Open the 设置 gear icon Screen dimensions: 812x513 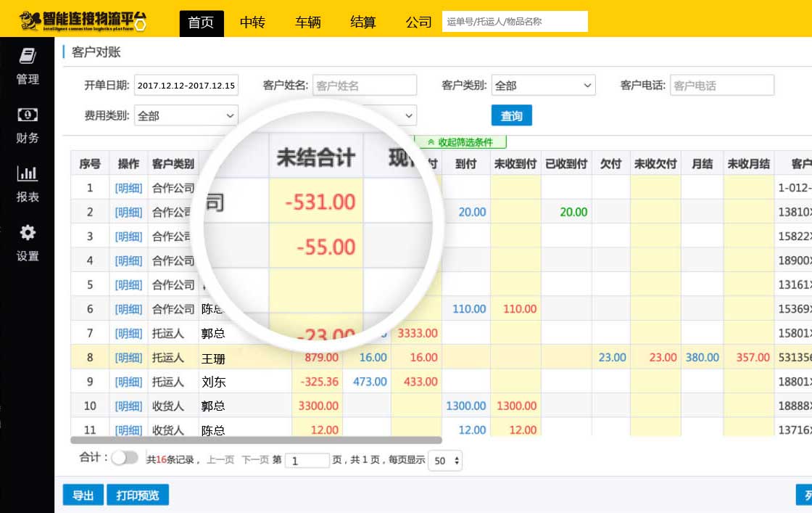[28, 233]
